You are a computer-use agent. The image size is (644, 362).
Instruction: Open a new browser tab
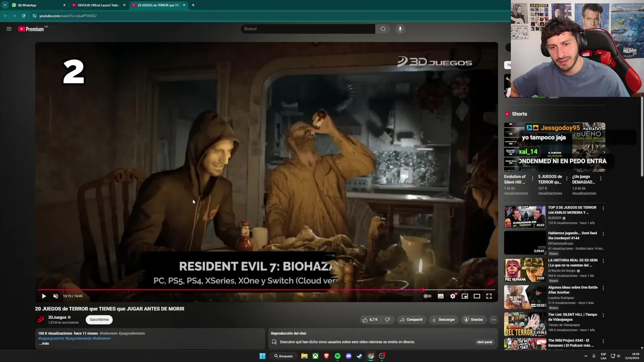193,5
